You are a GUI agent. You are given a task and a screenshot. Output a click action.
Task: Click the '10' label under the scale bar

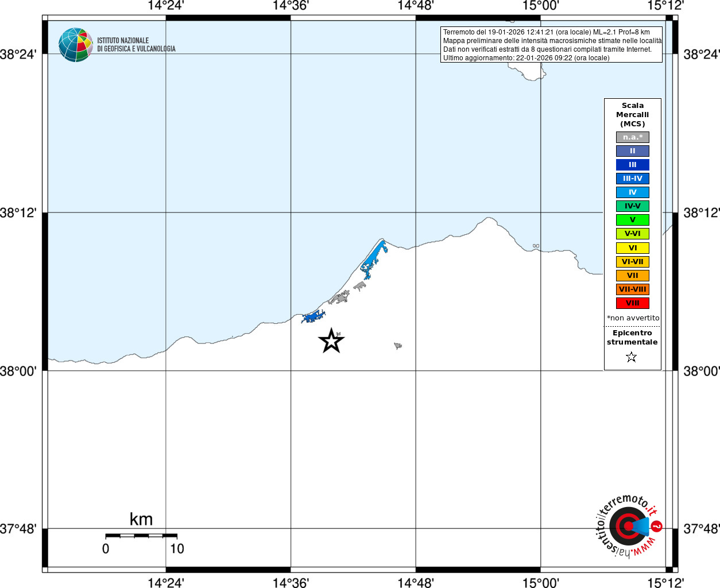(177, 549)
